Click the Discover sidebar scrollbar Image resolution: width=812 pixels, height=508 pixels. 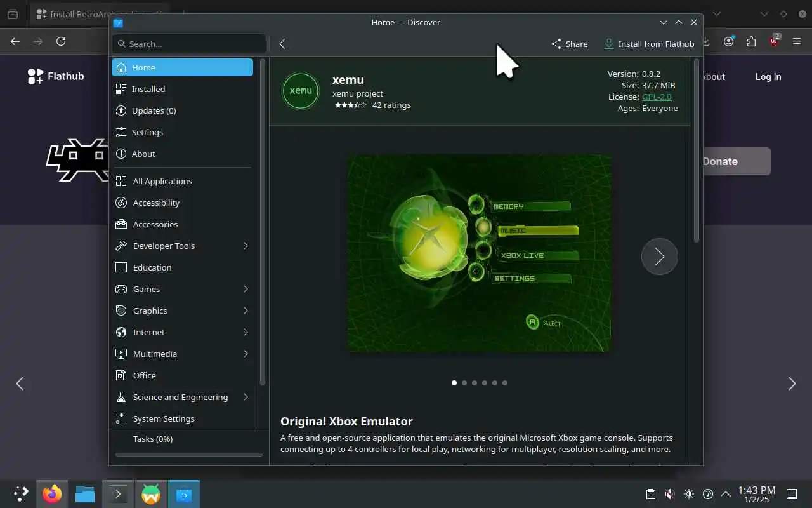263,222
